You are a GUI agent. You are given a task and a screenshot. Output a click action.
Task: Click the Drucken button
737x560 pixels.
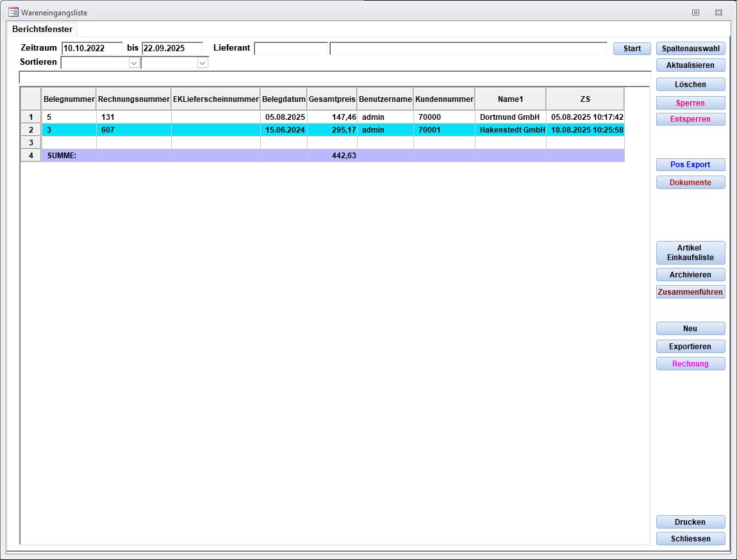click(690, 522)
